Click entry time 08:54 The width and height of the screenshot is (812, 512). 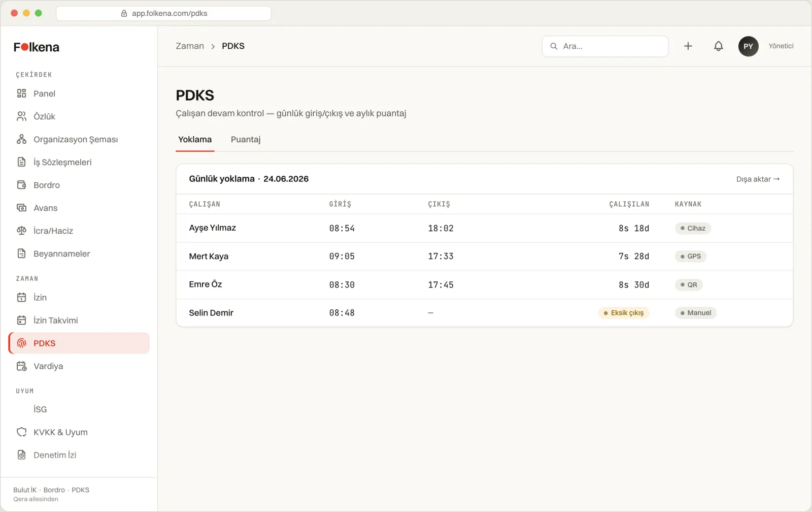click(x=342, y=229)
